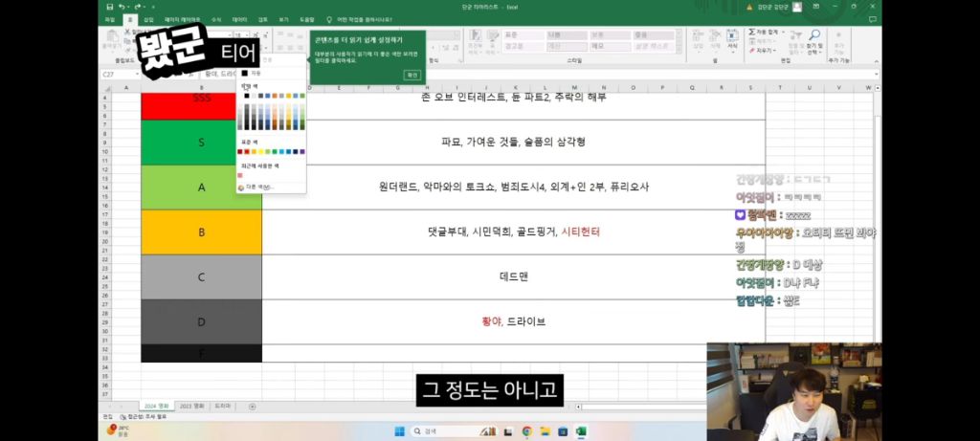The width and height of the screenshot is (980, 441).
Task: Open the More Colors option in palette
Action: [256, 187]
